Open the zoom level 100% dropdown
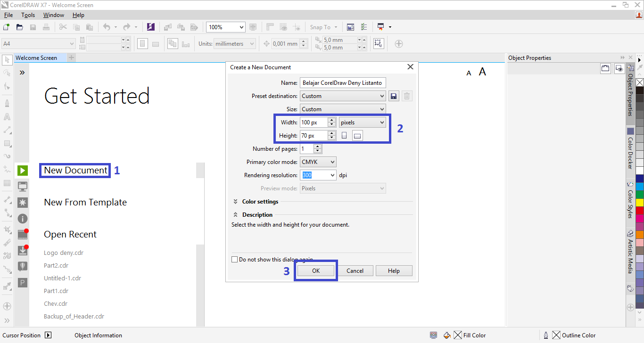 241,27
